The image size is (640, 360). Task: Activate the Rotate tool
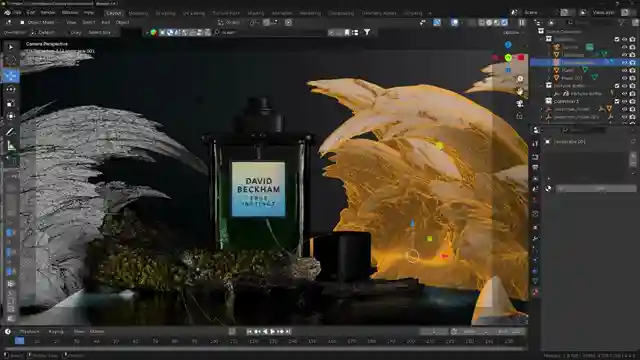tap(11, 89)
